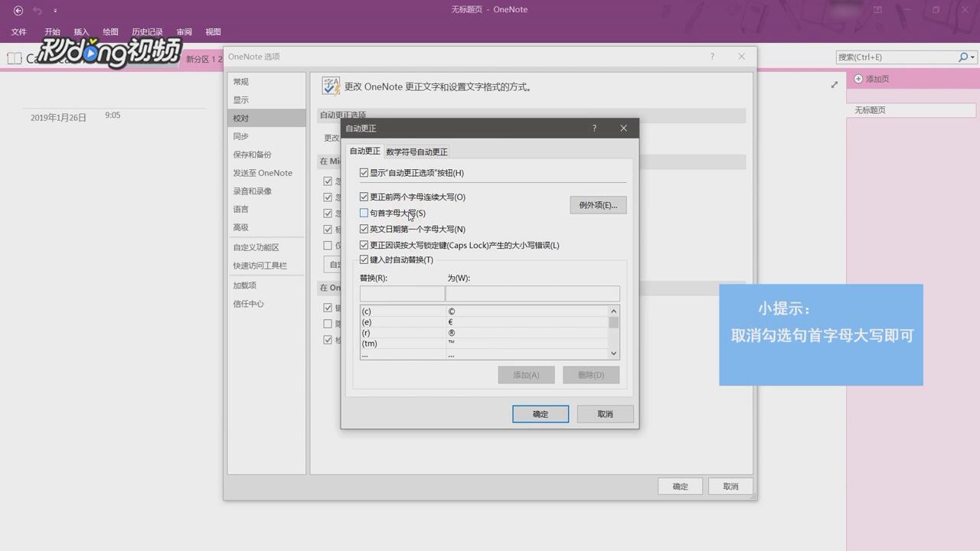
Task: Click the OneNote back arrow icon
Action: tap(18, 10)
